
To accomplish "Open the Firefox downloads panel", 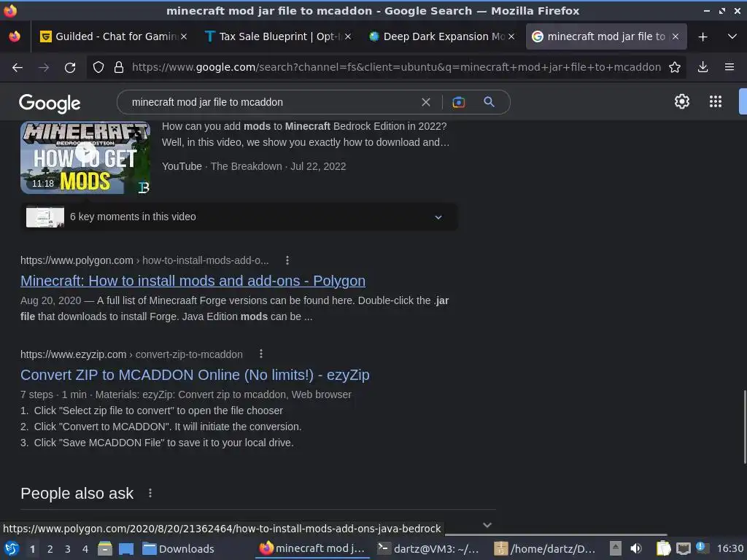I will (x=703, y=68).
